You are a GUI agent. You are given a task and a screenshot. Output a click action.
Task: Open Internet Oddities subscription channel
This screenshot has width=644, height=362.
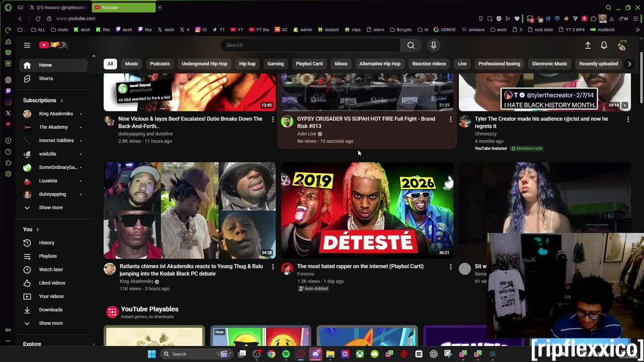point(53,141)
